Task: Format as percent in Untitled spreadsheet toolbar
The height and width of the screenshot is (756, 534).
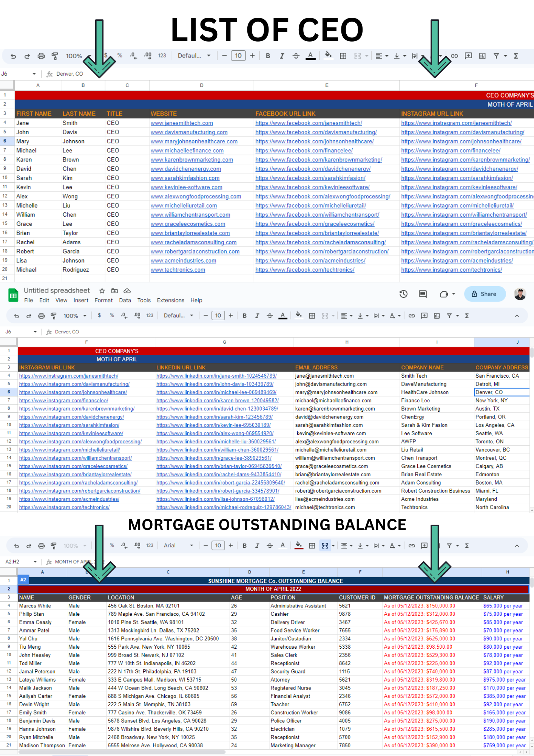Action: (x=112, y=315)
